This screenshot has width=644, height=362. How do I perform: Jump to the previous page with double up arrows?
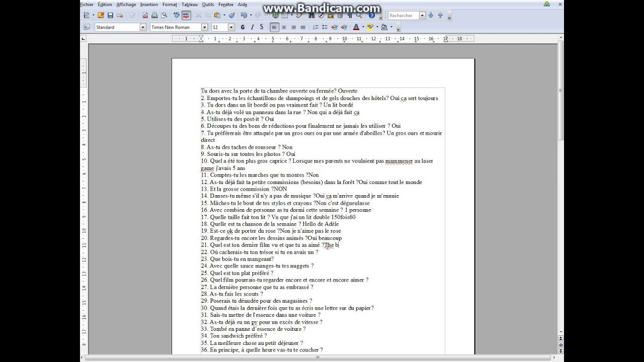[561, 339]
